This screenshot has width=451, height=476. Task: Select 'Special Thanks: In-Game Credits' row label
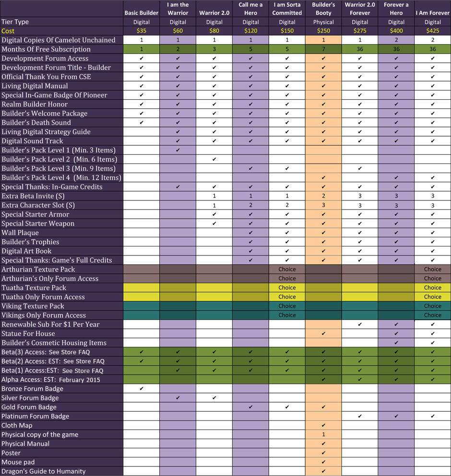52,186
